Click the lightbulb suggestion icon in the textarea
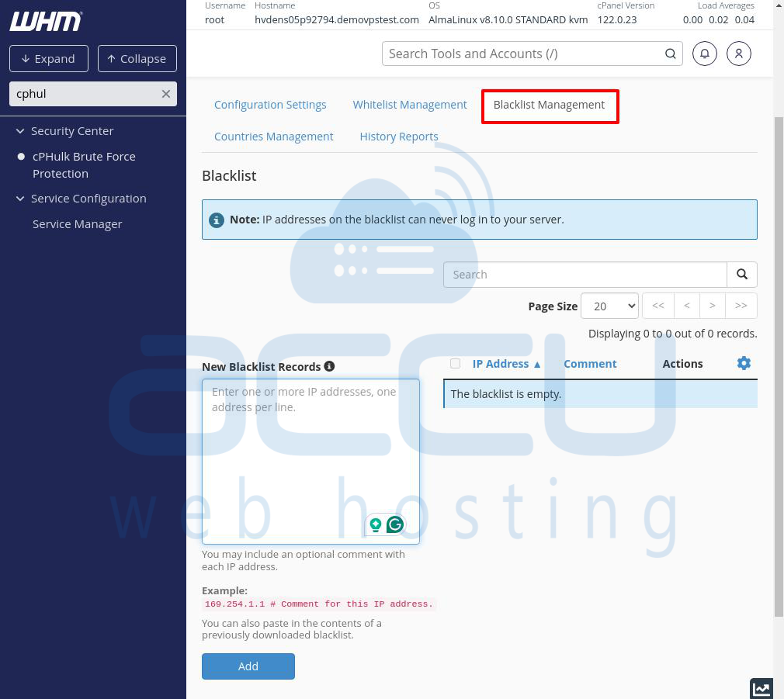The width and height of the screenshot is (784, 699). (376, 524)
